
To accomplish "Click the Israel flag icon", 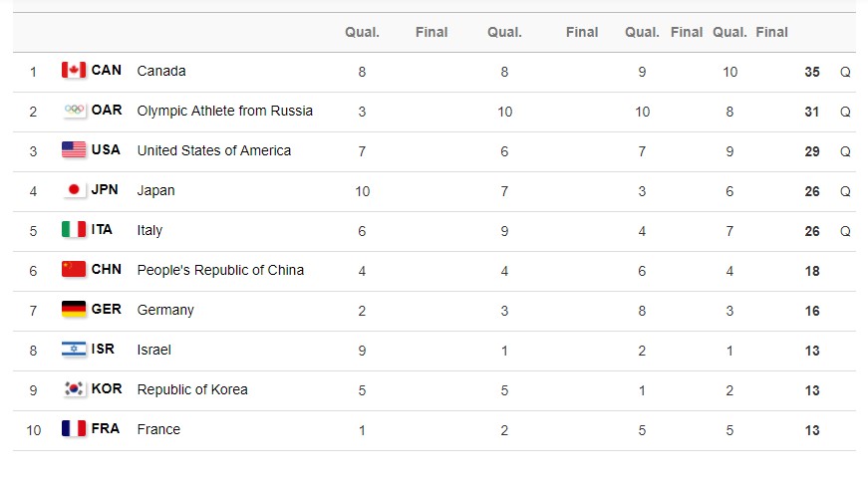I will tap(74, 349).
